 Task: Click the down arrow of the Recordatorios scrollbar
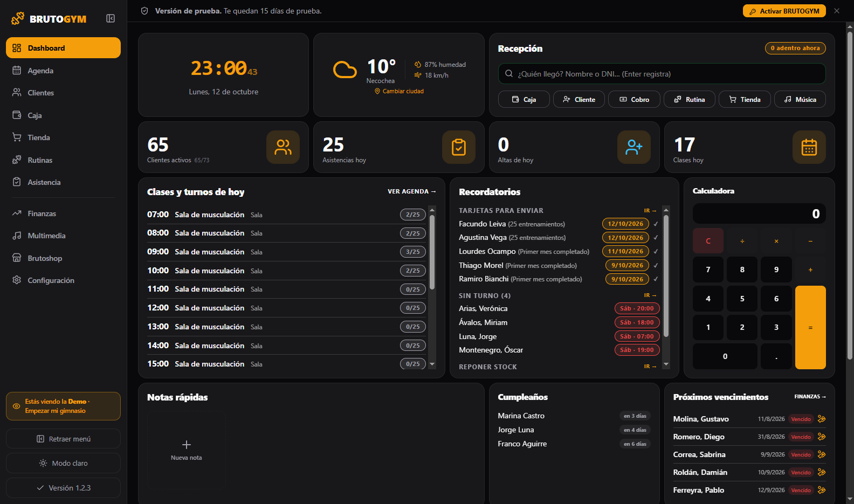pos(666,364)
